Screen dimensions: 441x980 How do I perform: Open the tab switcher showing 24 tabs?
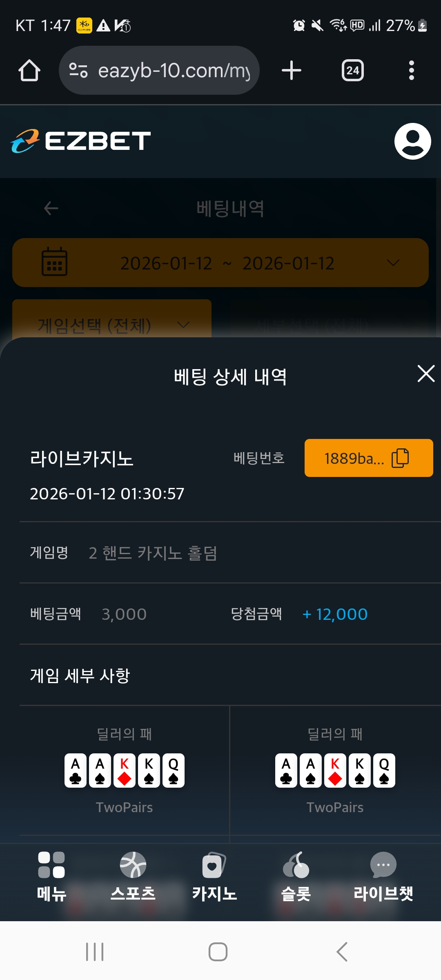[x=352, y=70]
